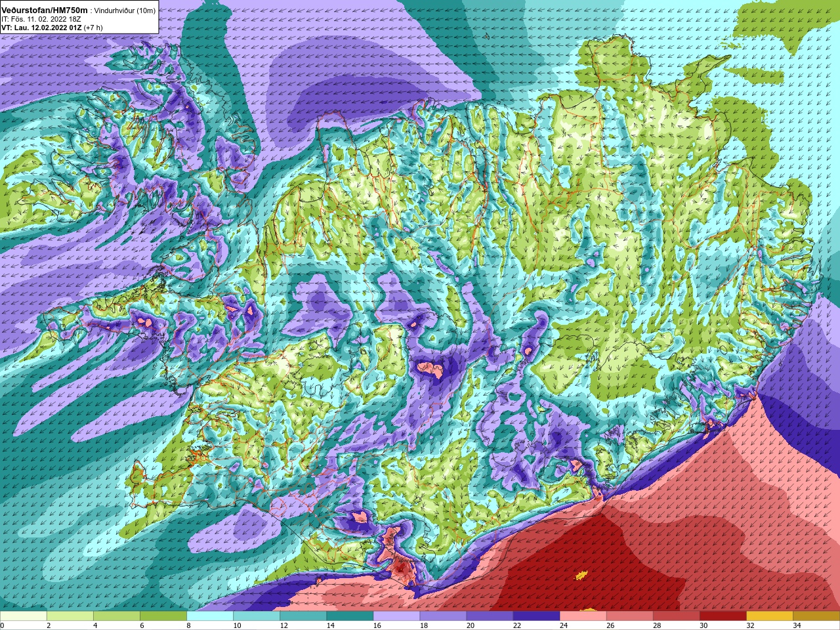Pick the light lavender 16–18 legend swatch

pos(396,616)
